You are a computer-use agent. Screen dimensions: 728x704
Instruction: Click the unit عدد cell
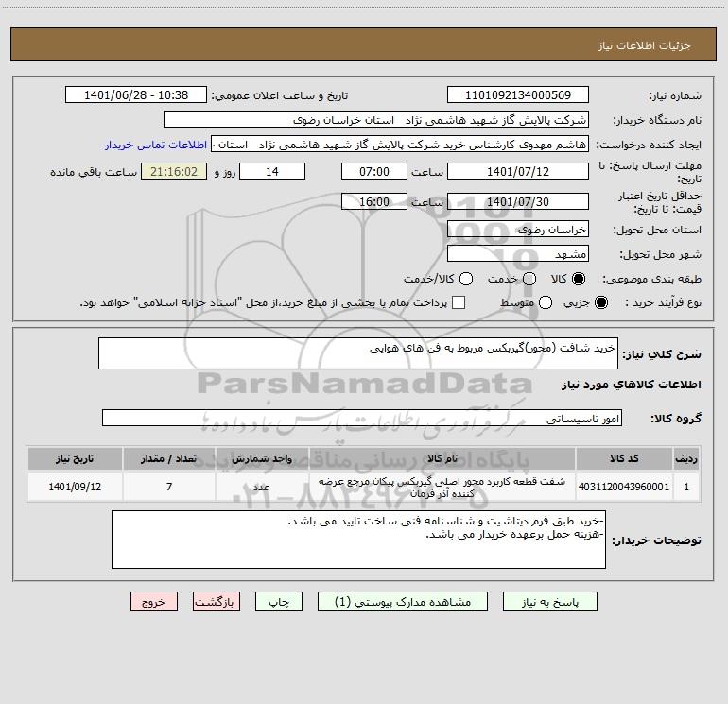tap(262, 487)
